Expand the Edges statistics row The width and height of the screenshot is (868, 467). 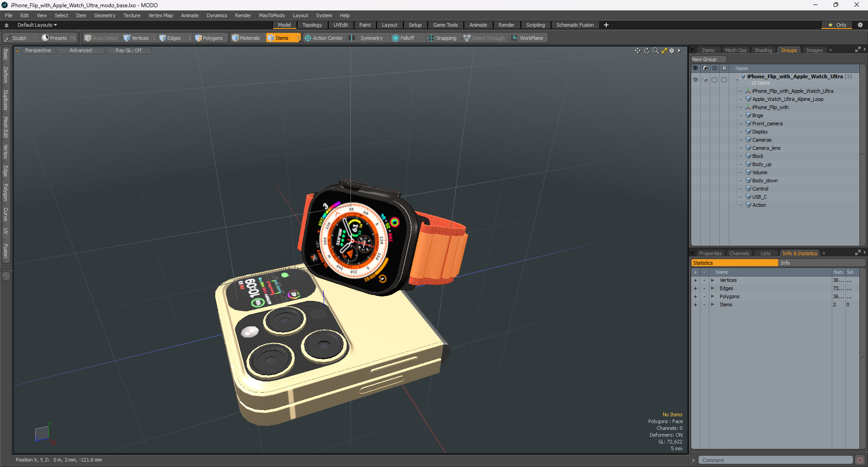pos(712,289)
